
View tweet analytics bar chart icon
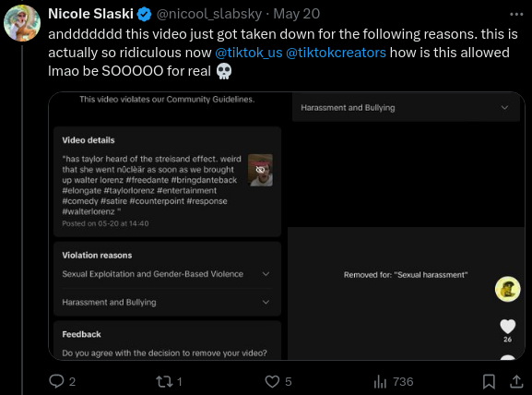(x=380, y=381)
